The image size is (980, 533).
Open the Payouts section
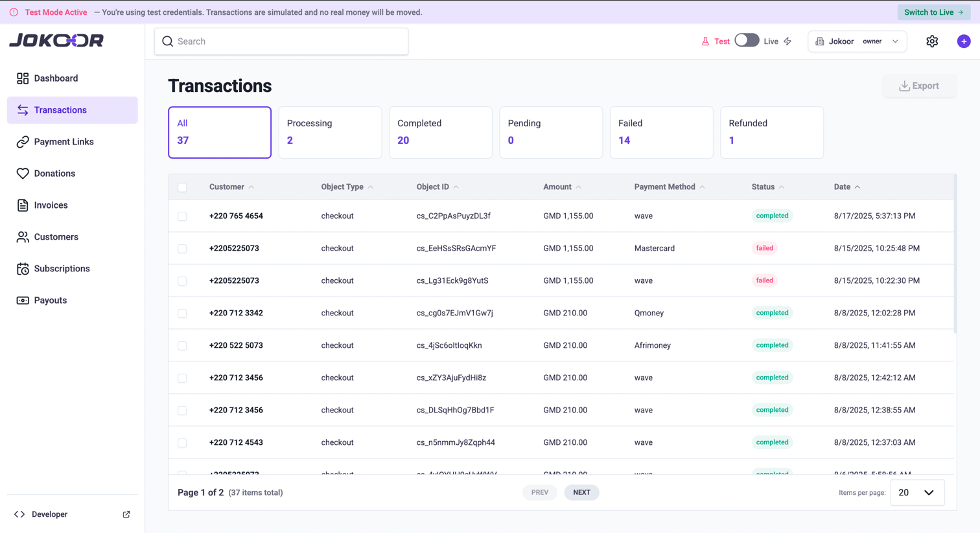[x=51, y=300]
